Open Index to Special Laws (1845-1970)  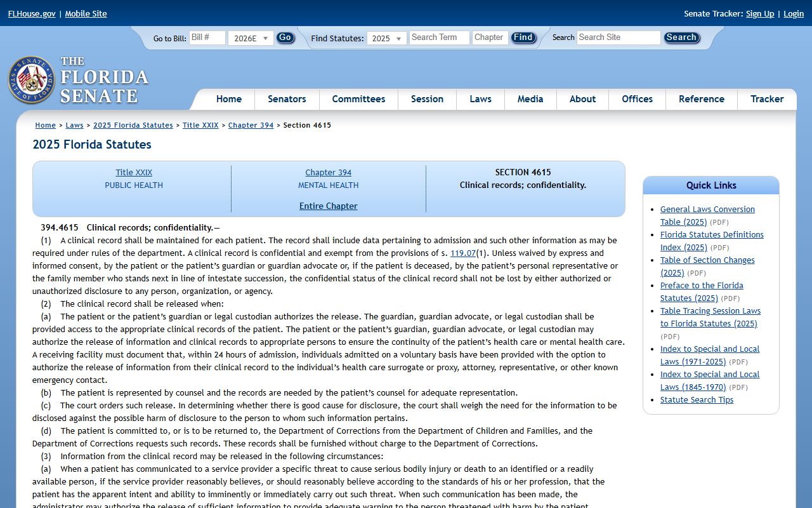[x=710, y=380]
